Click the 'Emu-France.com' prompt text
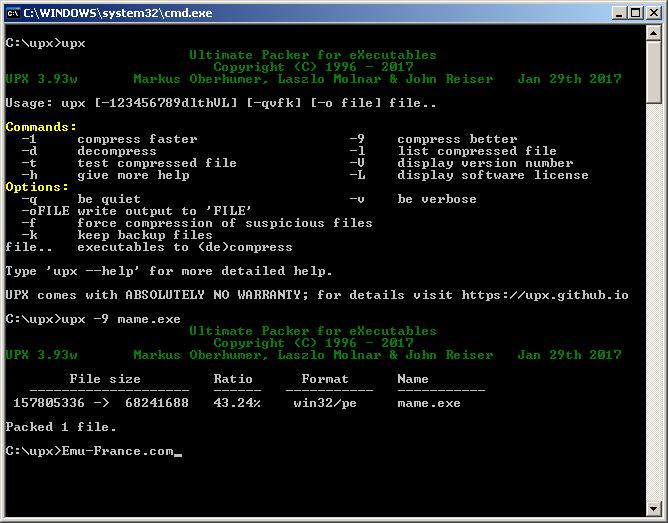Viewport: 668px width, 523px height. (118, 451)
